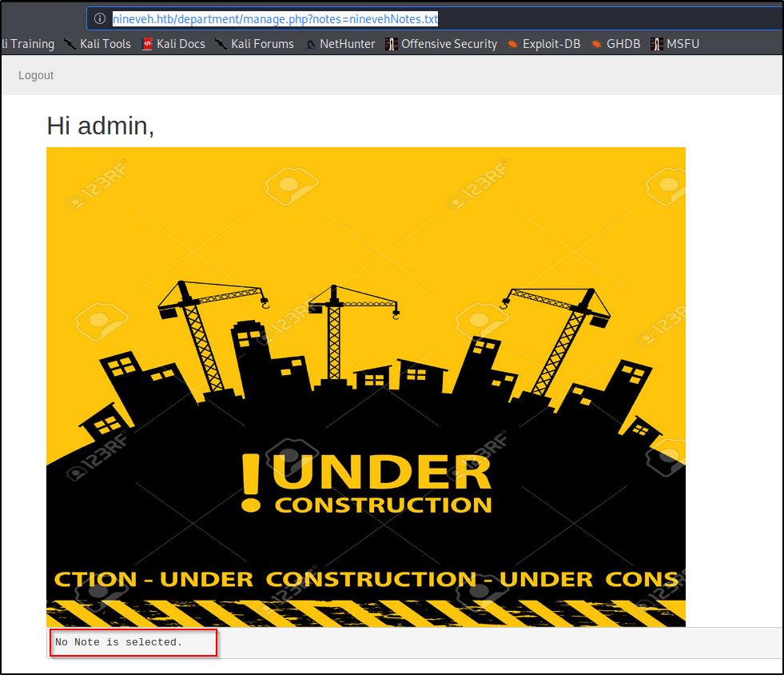Open the Exploit-DB bookmark
Screen dimensions: 784x675
[544, 44]
